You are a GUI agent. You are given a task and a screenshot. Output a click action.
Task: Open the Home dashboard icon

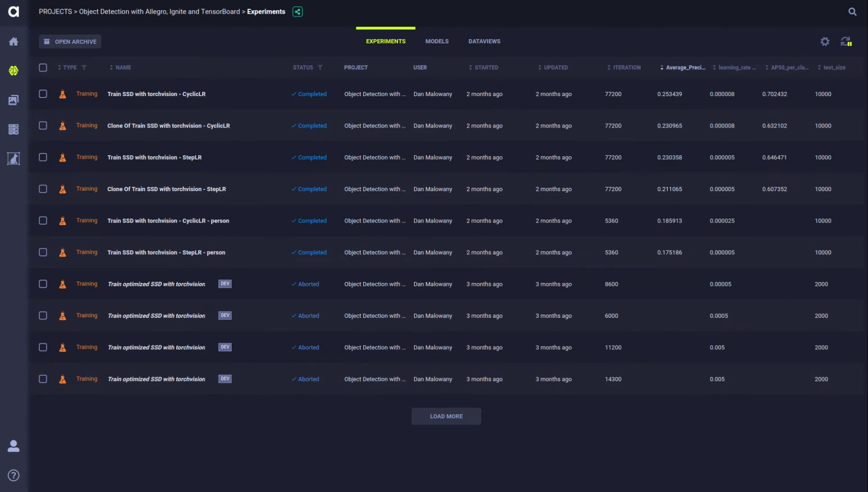point(14,42)
